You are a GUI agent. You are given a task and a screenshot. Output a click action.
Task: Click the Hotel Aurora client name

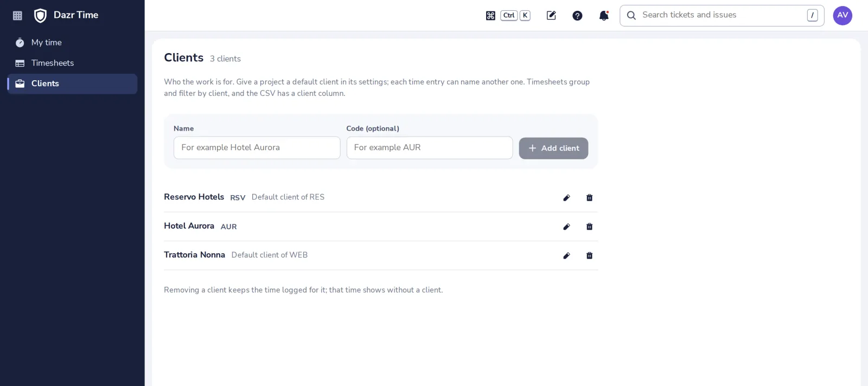click(189, 226)
